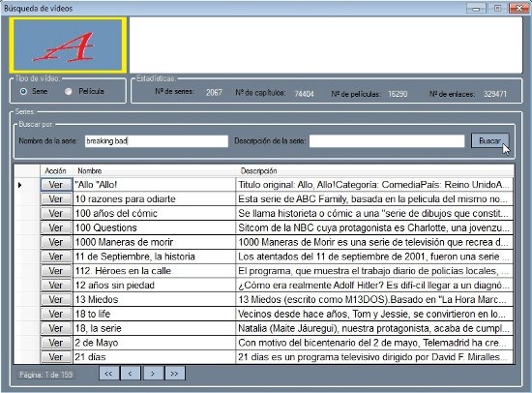The width and height of the screenshot is (532, 393).
Task: Go to the next page with >
Action: click(x=153, y=374)
